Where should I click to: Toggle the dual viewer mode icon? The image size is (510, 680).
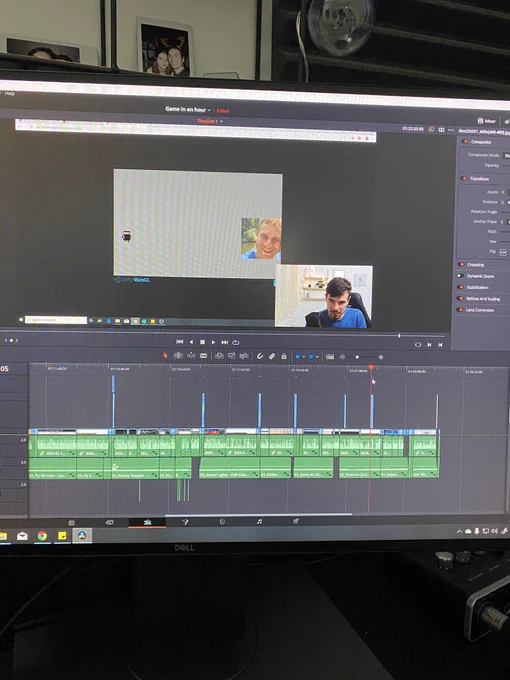(441, 130)
